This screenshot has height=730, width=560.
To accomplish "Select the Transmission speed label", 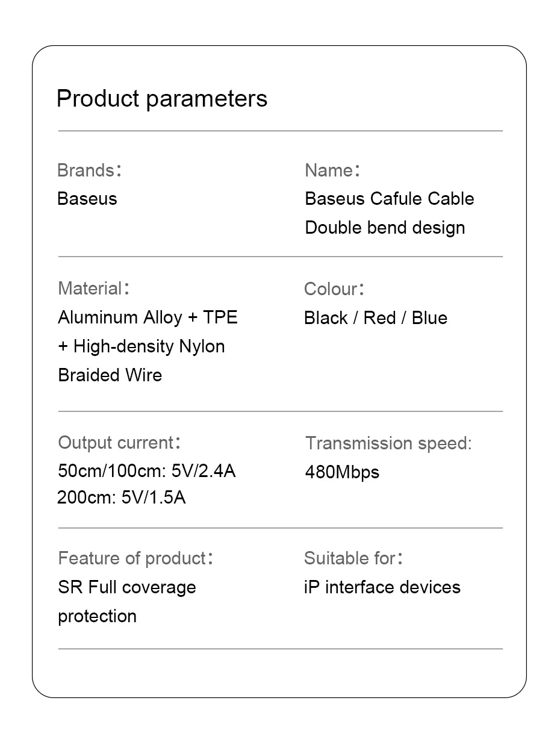I will click(388, 443).
